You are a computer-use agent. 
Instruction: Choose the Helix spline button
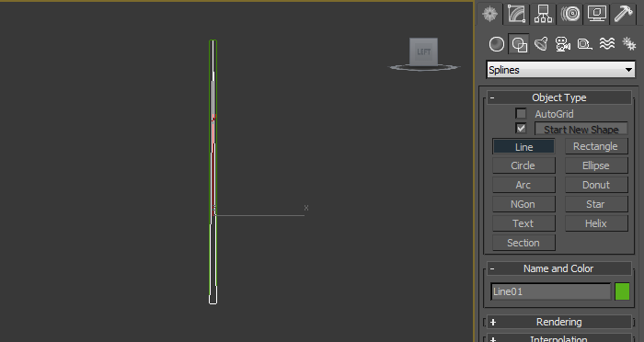[x=596, y=223]
